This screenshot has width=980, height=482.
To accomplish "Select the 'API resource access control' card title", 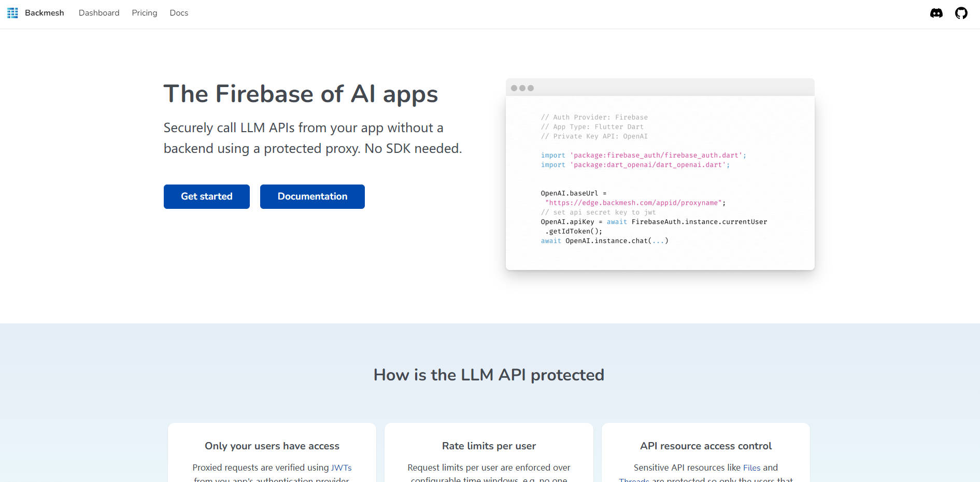I will [706, 446].
